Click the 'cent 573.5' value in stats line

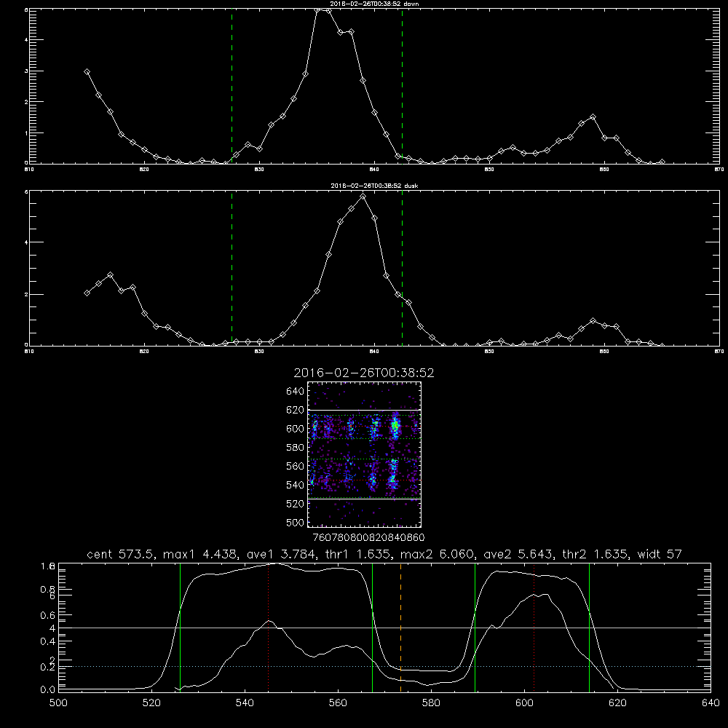[121, 554]
